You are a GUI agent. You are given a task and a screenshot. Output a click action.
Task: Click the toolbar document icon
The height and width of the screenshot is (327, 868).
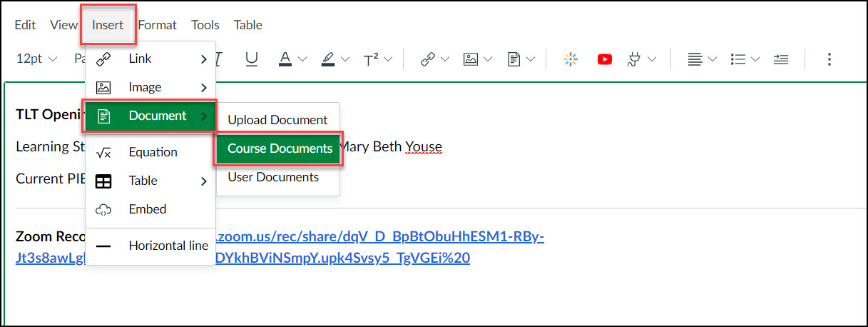(x=514, y=59)
